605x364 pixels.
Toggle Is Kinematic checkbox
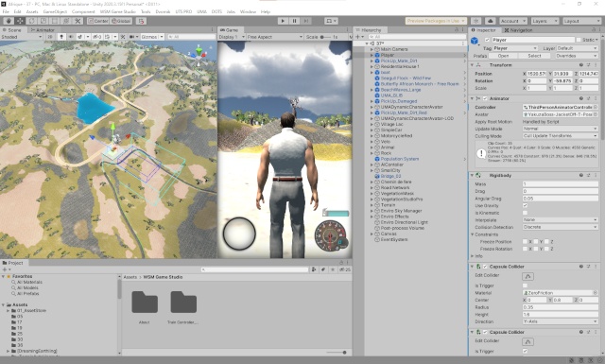pyautogui.click(x=525, y=213)
